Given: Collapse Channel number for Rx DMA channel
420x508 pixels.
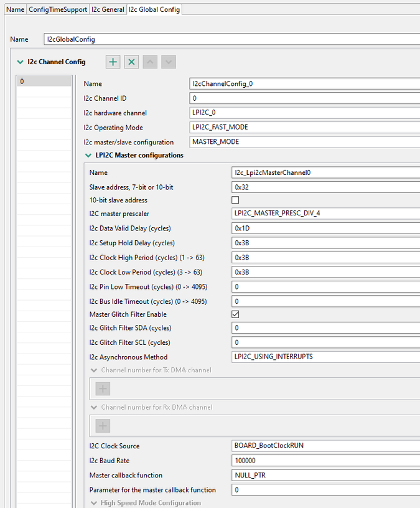Looking at the screenshot, I should click(x=94, y=407).
